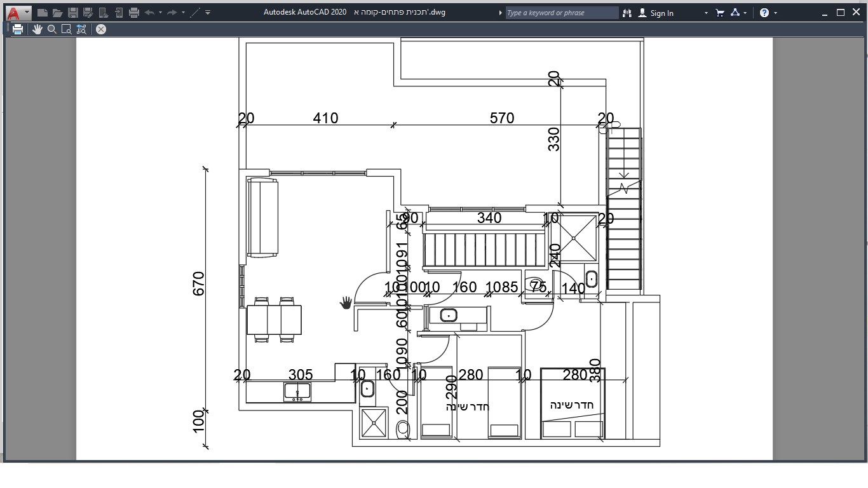Close the plot preview window
This screenshot has height=488, width=868.
(x=101, y=29)
